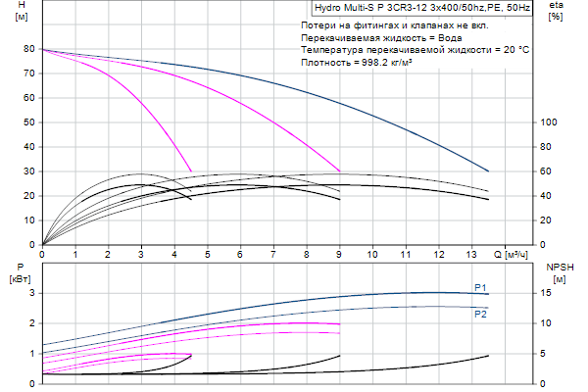The width and height of the screenshot is (588, 392).
Task: Click the 80 tick on the H axis
Action: pyautogui.click(x=30, y=49)
